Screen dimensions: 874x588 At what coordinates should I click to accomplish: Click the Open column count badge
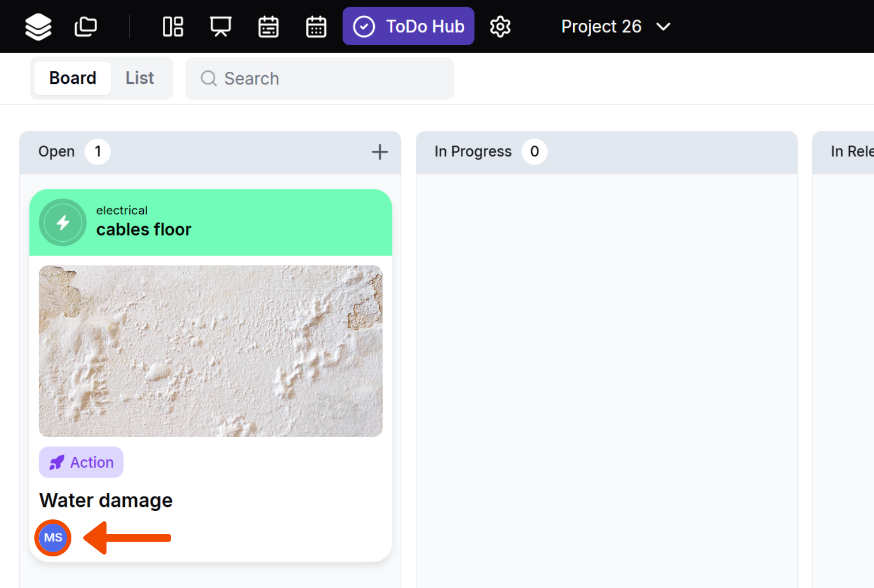98,151
